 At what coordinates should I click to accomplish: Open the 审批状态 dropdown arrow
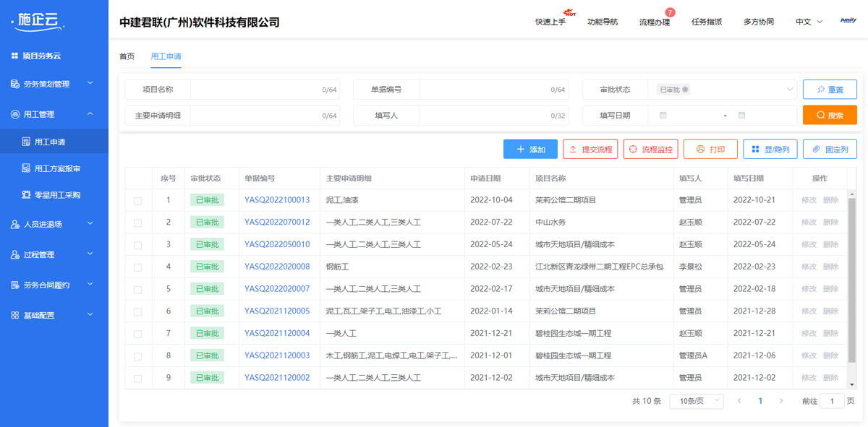tap(790, 90)
